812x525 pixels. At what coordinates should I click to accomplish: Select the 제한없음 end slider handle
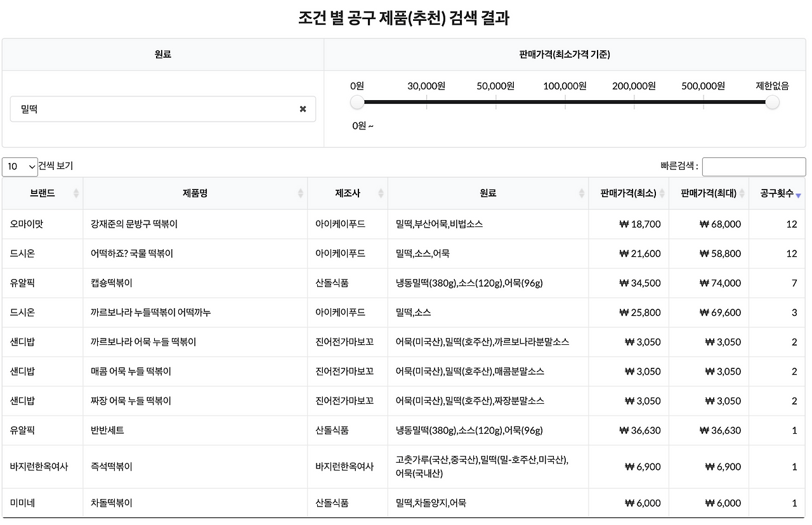click(x=772, y=102)
